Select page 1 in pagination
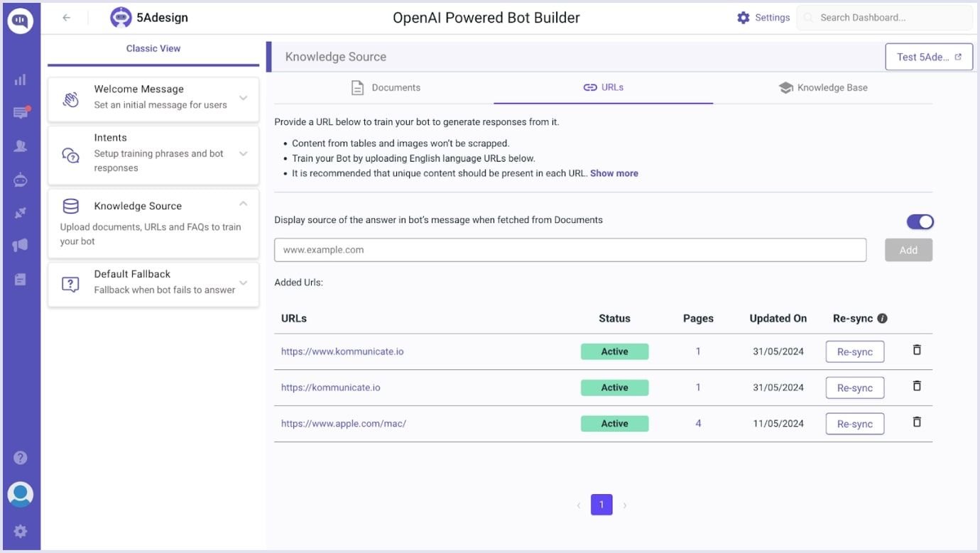The image size is (980, 553). click(x=601, y=505)
